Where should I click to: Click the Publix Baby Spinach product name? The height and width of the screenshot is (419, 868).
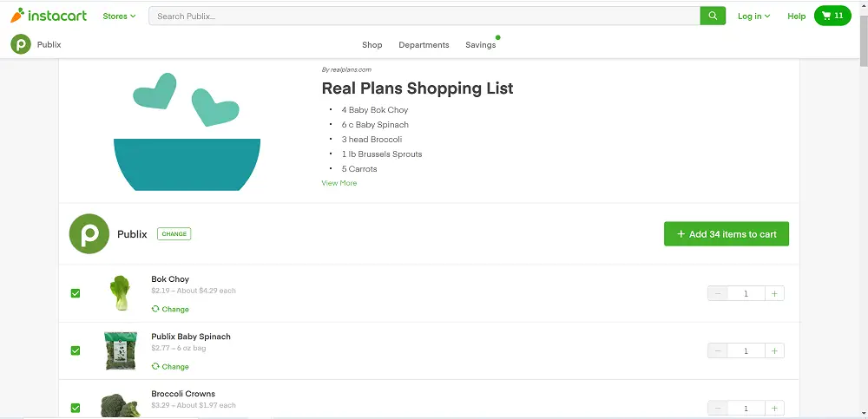[x=191, y=337]
